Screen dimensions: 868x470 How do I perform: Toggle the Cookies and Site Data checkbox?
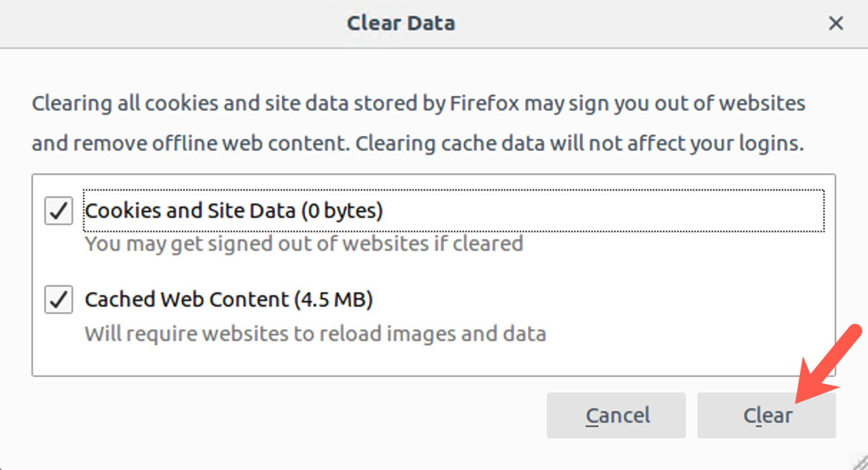coord(58,210)
